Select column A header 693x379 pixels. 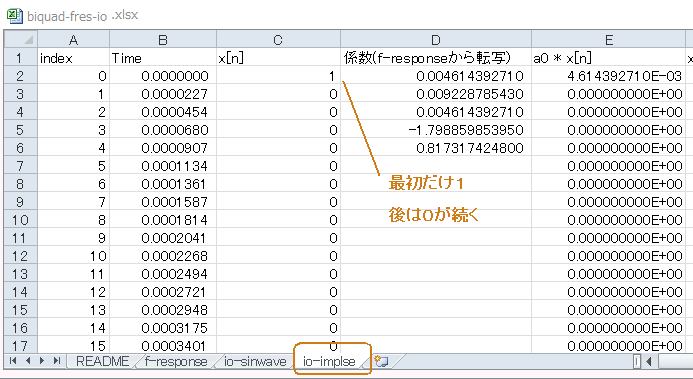[73, 40]
